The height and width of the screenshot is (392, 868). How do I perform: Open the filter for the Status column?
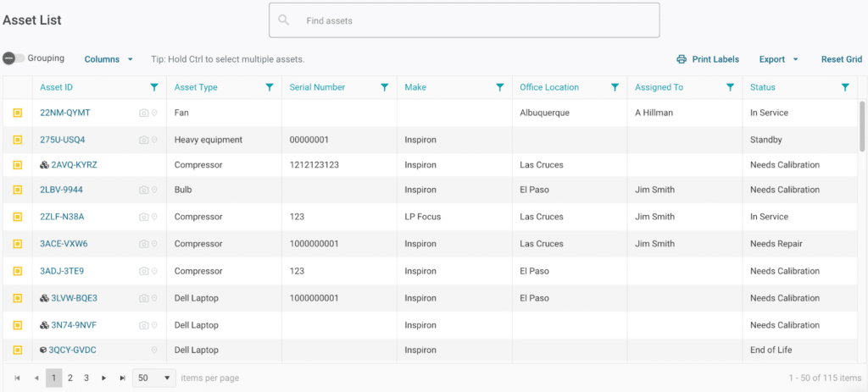845,87
